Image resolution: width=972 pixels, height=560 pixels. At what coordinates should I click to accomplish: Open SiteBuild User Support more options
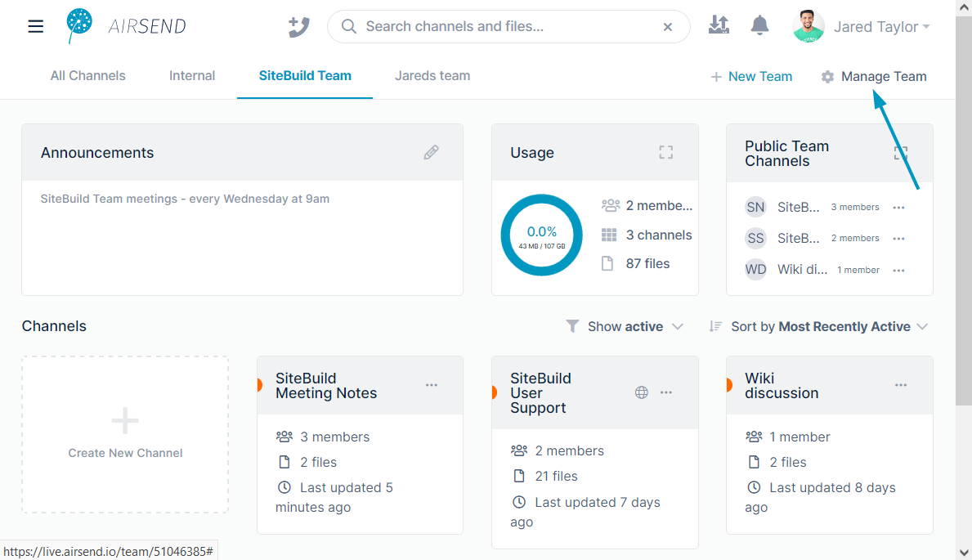click(666, 392)
